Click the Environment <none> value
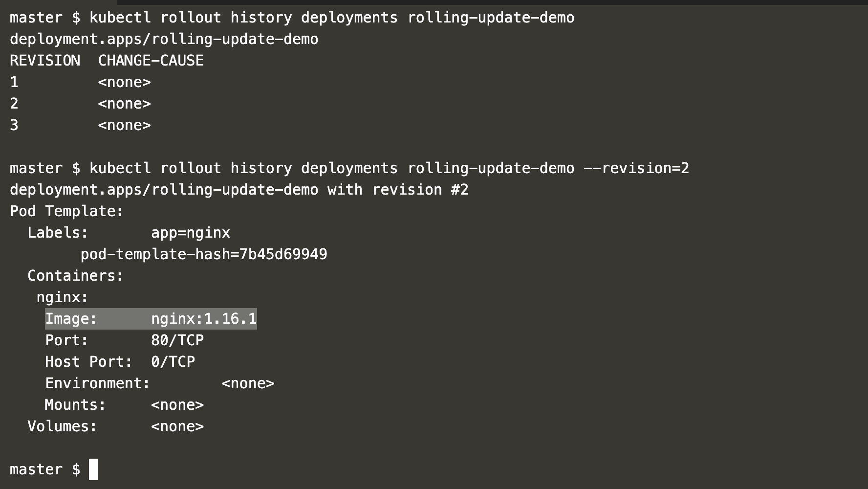This screenshot has width=868, height=489. 248,383
